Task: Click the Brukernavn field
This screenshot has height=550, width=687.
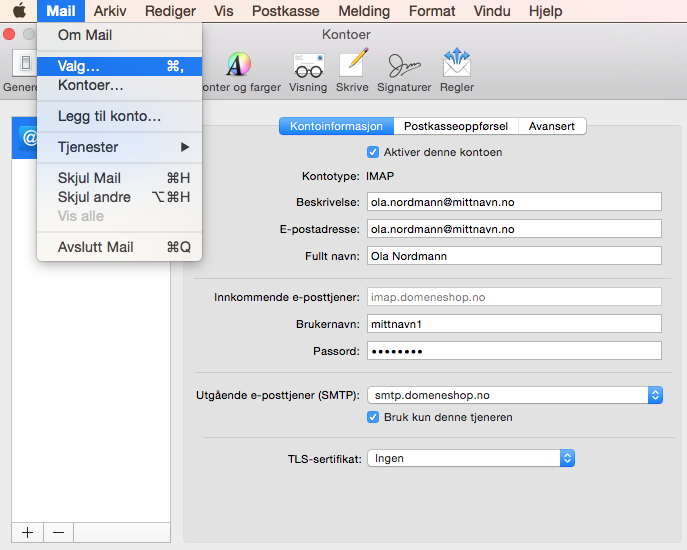Action: 514,324
